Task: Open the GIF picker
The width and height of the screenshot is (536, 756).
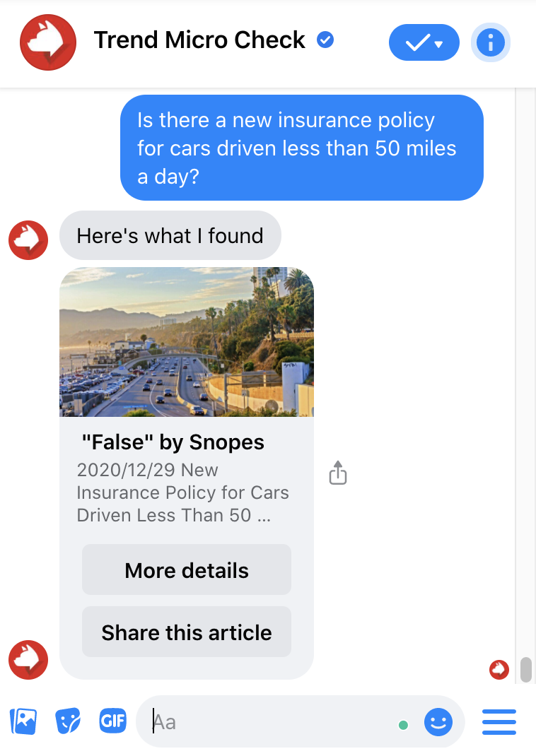Action: click(113, 721)
